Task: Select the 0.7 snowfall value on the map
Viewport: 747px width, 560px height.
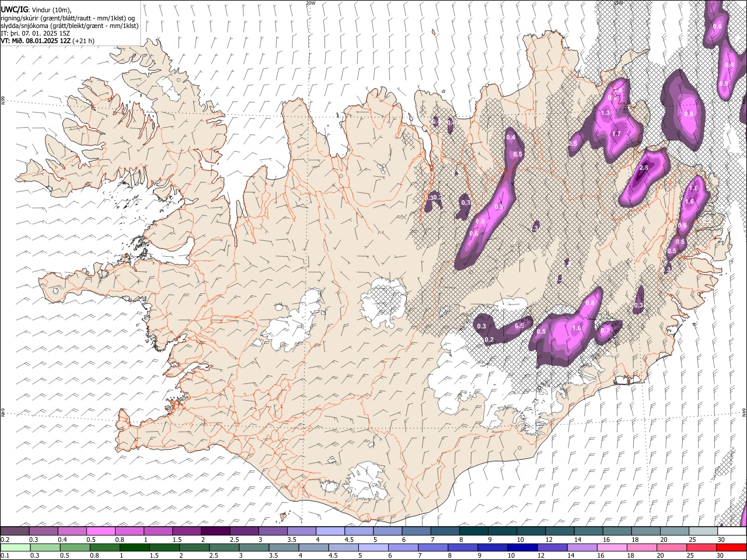Action: (x=605, y=331)
